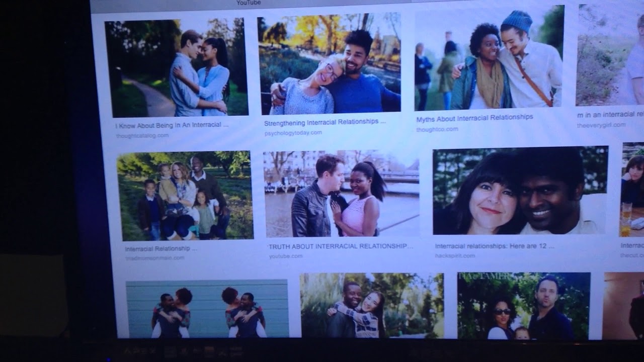
Task: Click the youtube.com source link
Action: coord(285,256)
